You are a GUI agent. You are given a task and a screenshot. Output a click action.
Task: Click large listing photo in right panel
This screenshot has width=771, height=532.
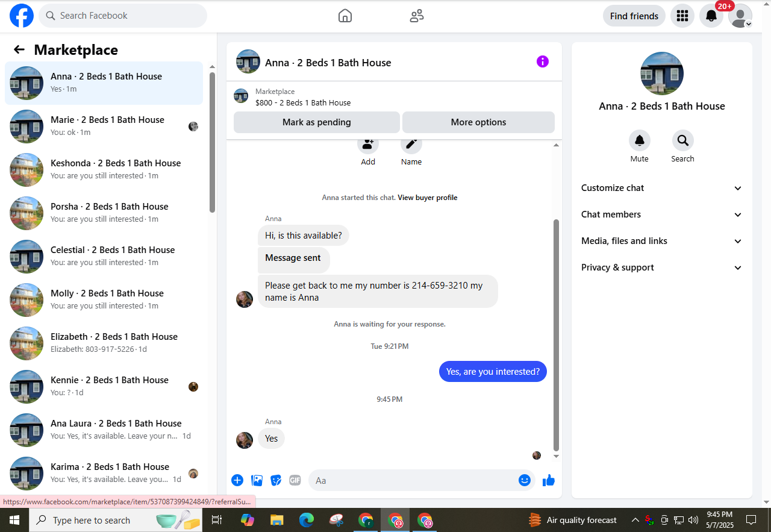tap(662, 74)
